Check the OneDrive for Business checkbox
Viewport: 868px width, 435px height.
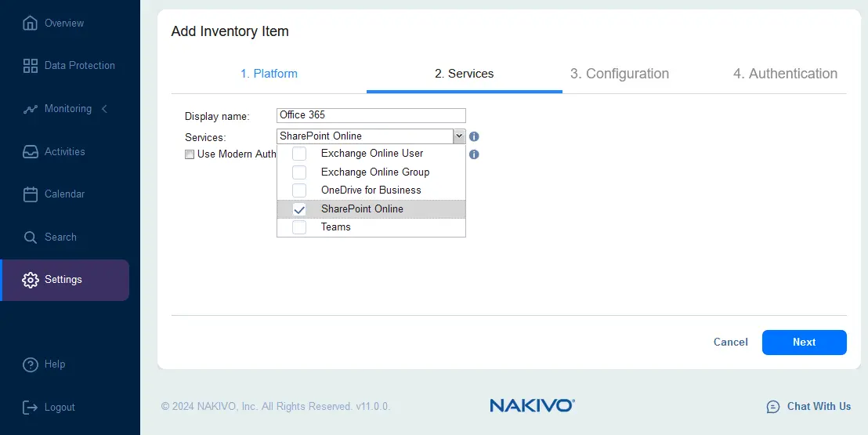pyautogui.click(x=299, y=190)
